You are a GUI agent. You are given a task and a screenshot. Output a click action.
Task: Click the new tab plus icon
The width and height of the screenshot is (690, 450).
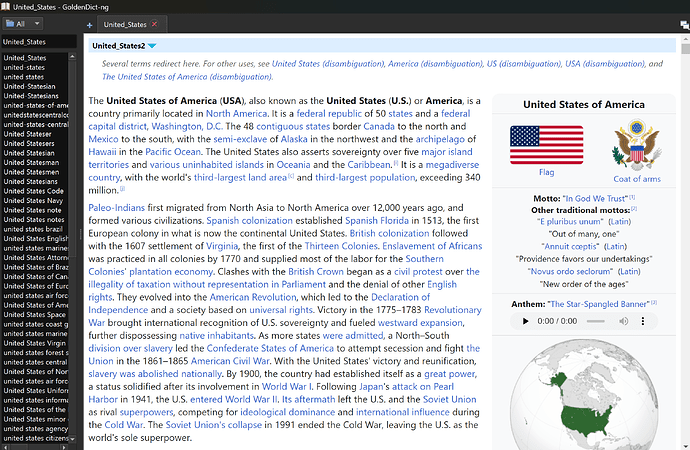[89, 23]
